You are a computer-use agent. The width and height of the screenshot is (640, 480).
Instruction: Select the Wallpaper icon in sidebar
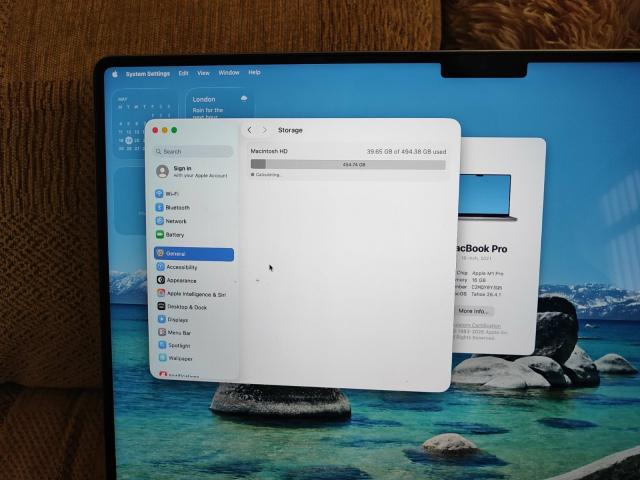(x=163, y=358)
